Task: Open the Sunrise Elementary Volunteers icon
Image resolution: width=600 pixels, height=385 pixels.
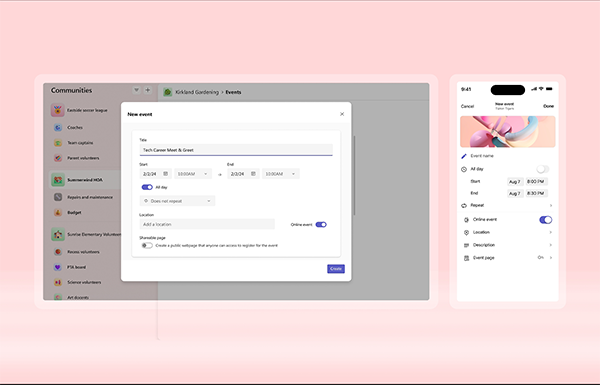Action: pos(58,234)
